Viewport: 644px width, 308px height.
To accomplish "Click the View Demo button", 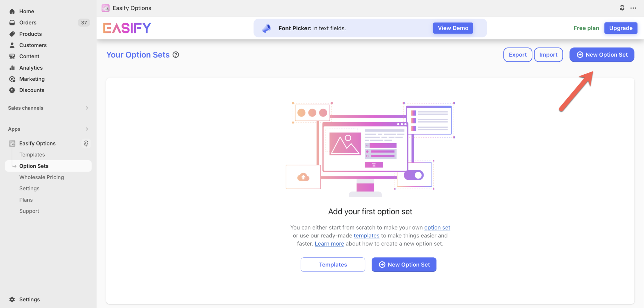I will pos(453,28).
